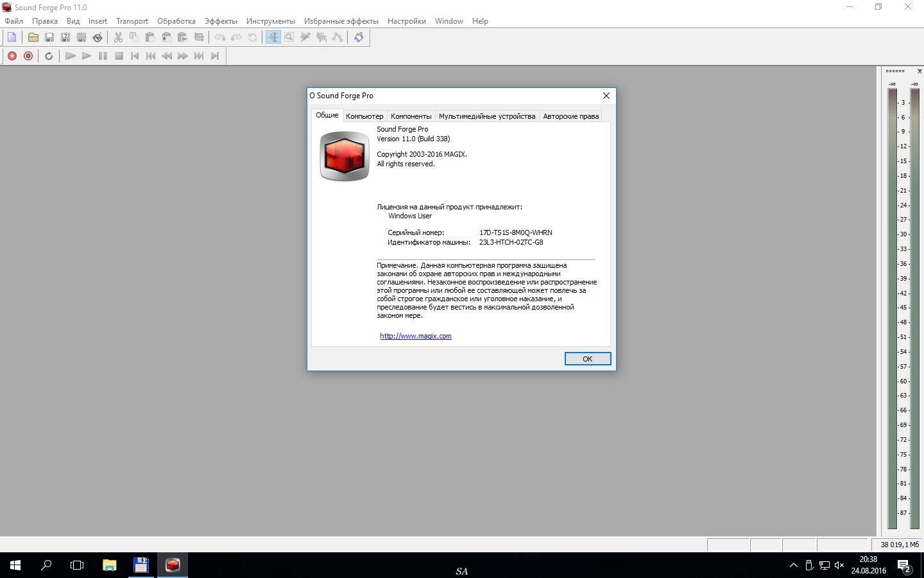The height and width of the screenshot is (578, 924).
Task: Click the Save floppy disk icon
Action: tap(49, 37)
